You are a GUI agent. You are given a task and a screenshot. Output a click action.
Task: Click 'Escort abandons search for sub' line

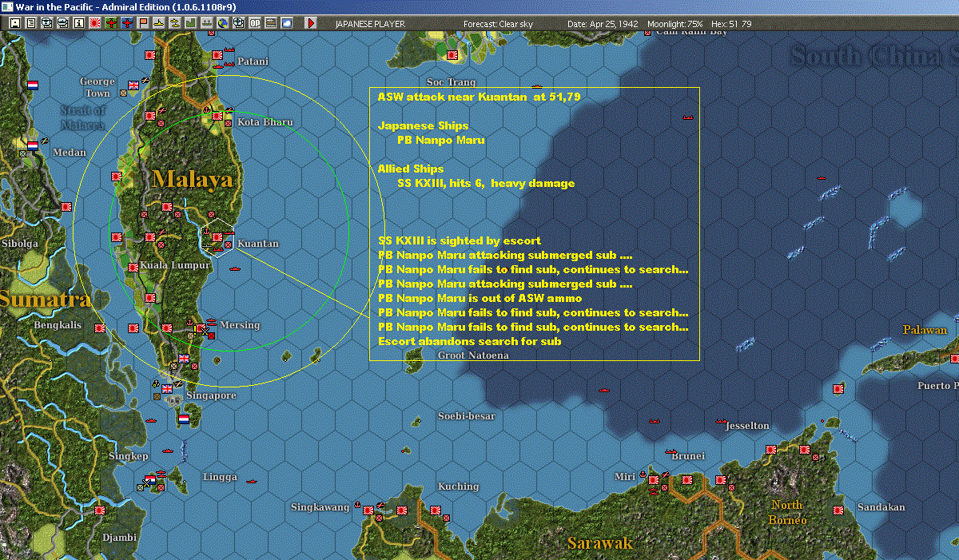coord(470,341)
